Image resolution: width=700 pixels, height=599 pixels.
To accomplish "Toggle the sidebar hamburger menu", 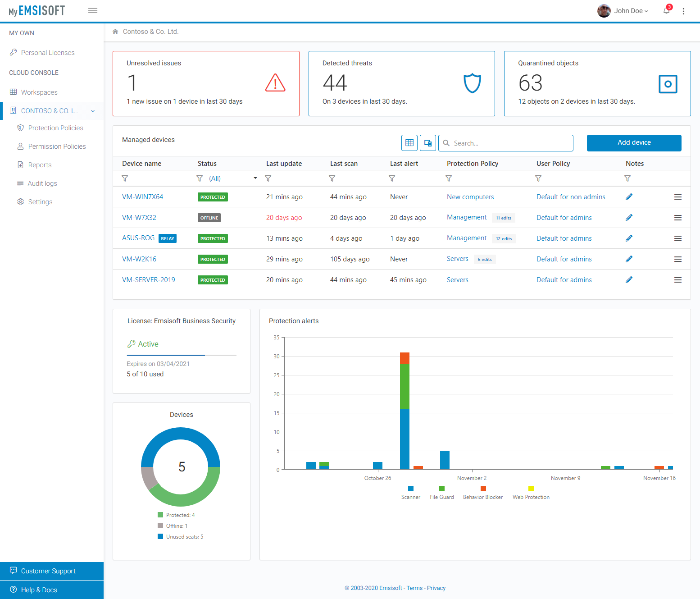I will pyautogui.click(x=93, y=11).
